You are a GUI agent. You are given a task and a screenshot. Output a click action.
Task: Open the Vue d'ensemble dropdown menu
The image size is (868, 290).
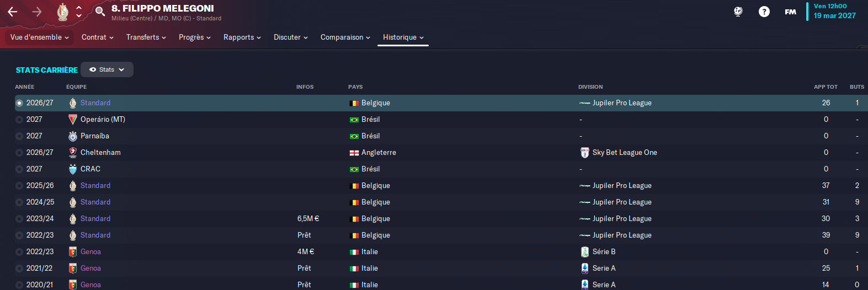click(x=39, y=37)
